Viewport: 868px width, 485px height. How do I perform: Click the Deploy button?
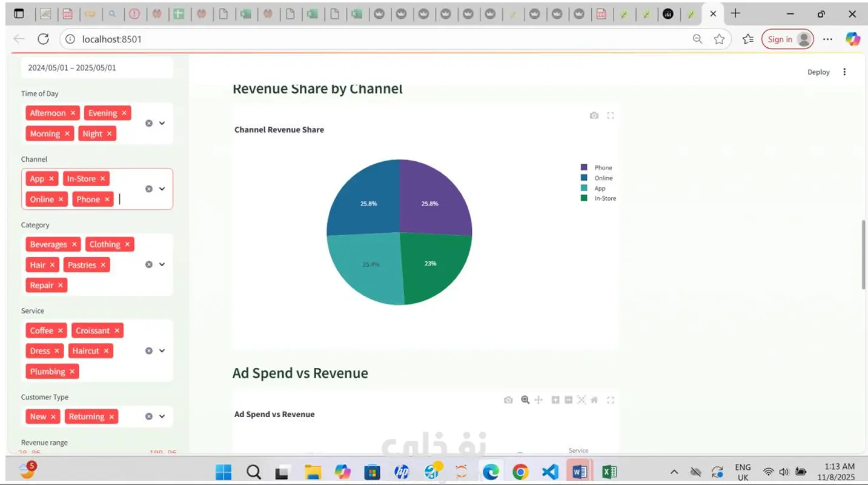tap(818, 72)
